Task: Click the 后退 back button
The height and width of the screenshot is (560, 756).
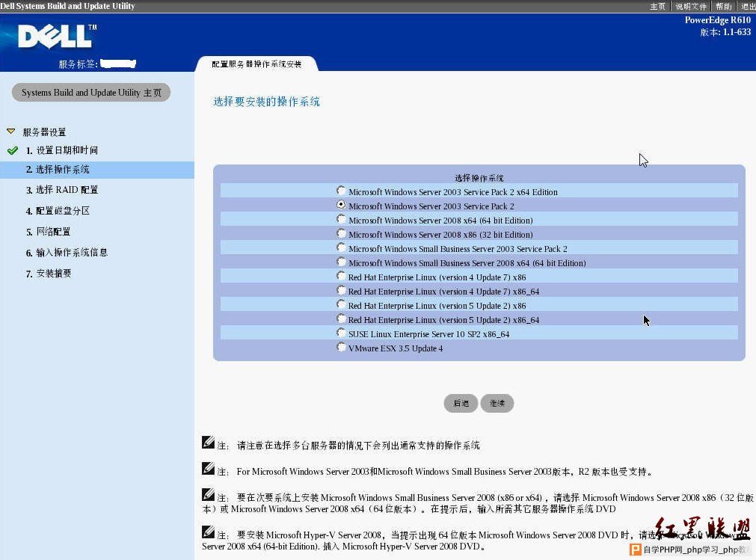Action: (x=461, y=404)
